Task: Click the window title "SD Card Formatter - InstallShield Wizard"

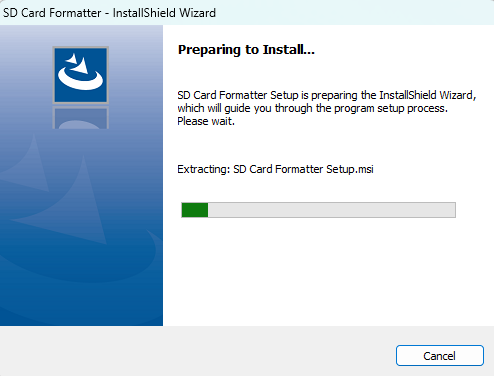Action: pyautogui.click(x=109, y=13)
